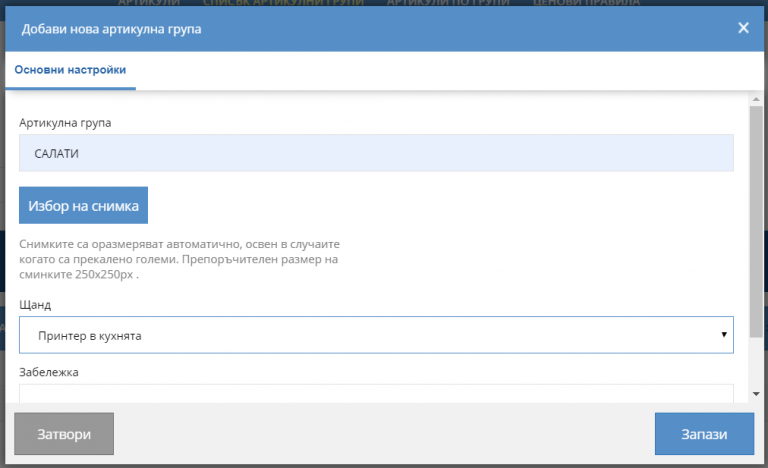Select the Основни настройки tab
The width and height of the screenshot is (768, 468).
click(x=70, y=70)
